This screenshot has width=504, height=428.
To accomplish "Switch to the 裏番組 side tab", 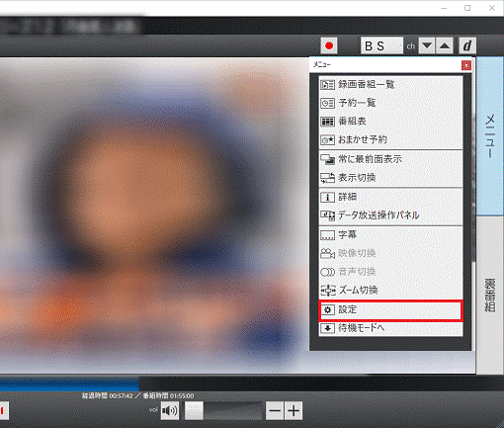I will (490, 295).
